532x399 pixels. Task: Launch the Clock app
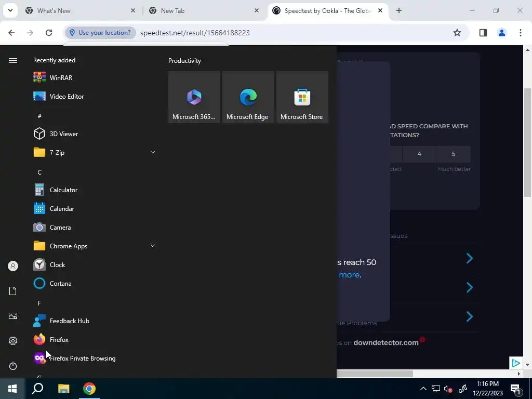point(95,264)
